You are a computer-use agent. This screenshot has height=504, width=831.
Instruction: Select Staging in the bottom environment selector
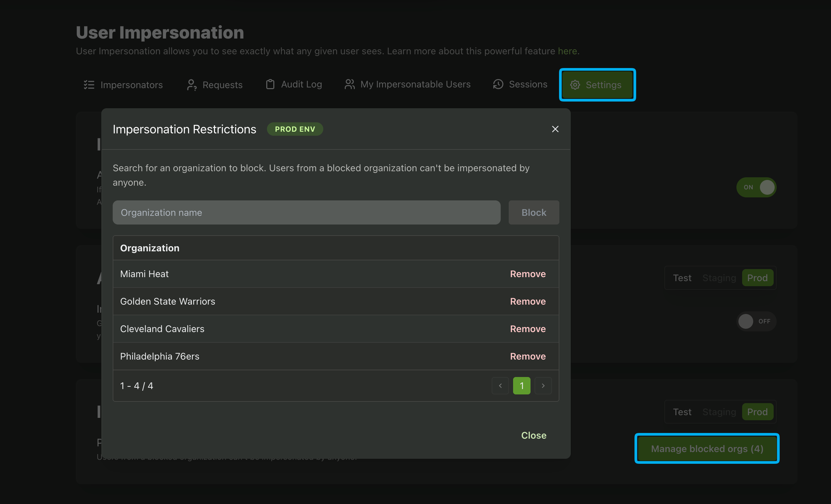(x=719, y=412)
